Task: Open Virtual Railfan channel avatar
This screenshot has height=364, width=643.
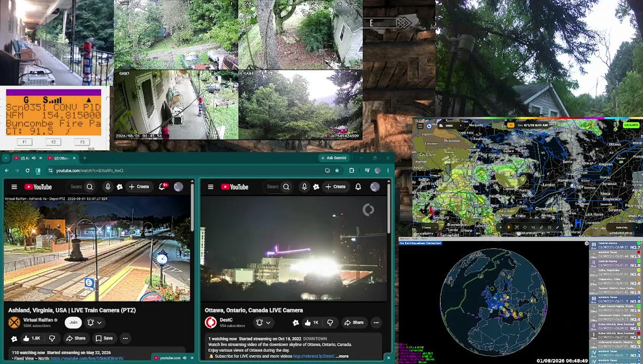Action: click(x=14, y=322)
